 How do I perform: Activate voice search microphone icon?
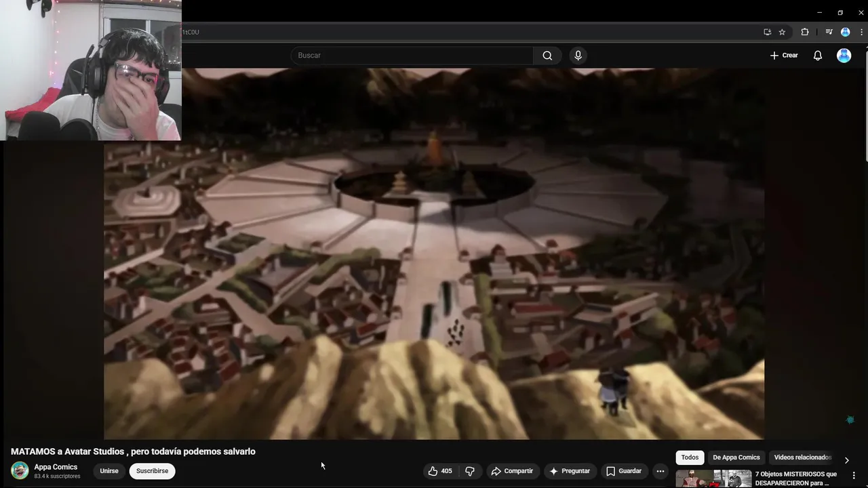(x=578, y=56)
